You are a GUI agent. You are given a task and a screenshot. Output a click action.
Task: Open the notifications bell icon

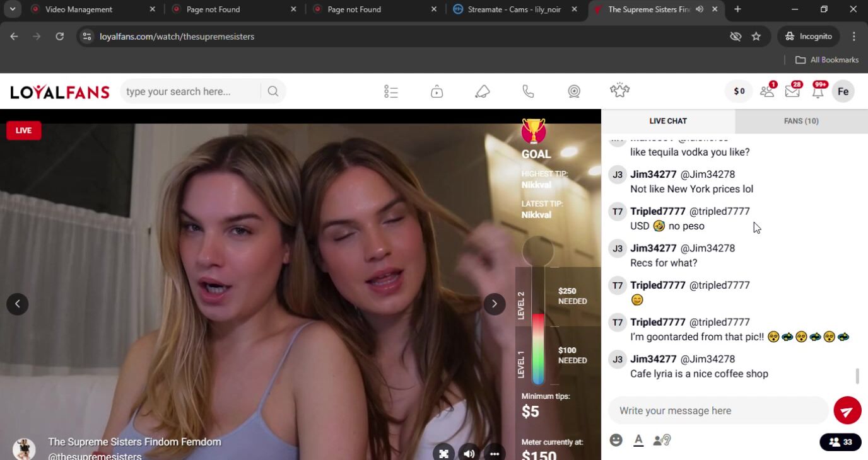(818, 91)
